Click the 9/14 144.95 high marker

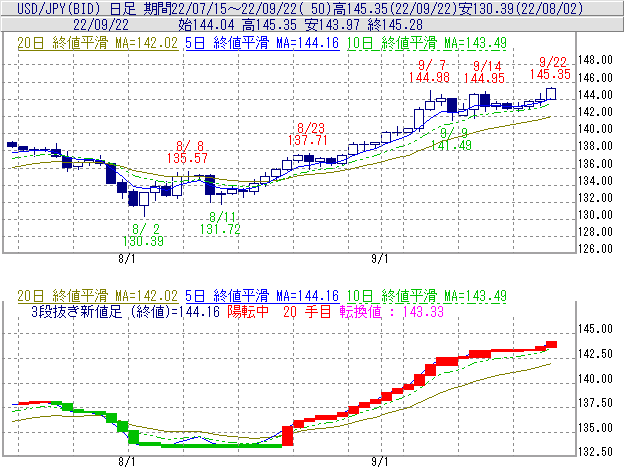pos(485,72)
